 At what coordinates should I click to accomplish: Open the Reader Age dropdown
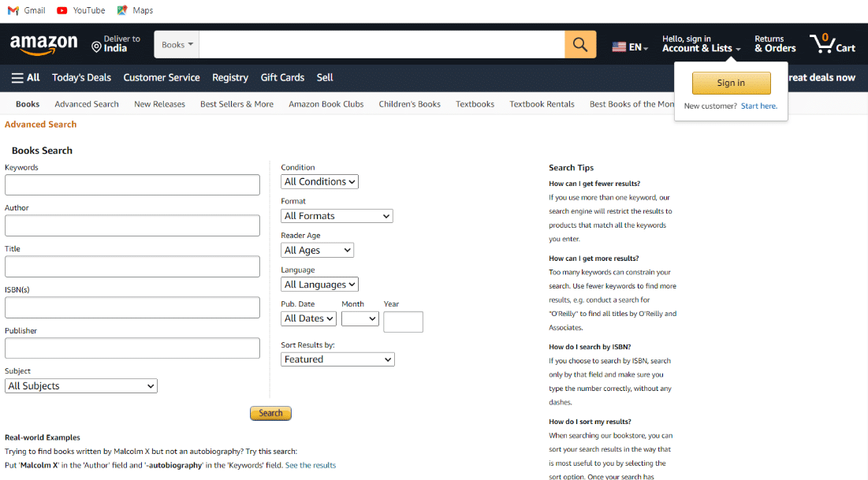point(317,250)
